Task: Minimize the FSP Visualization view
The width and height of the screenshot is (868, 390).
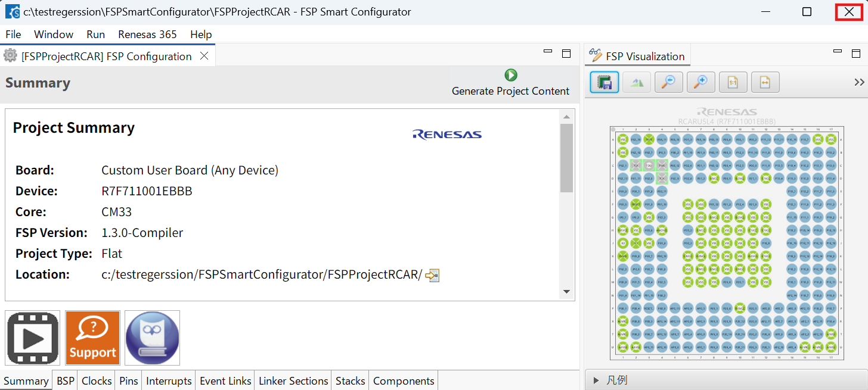Action: tap(838, 51)
